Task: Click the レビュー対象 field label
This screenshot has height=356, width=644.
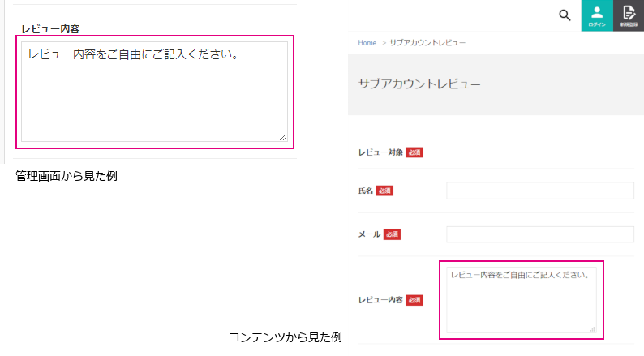Action: (380, 152)
